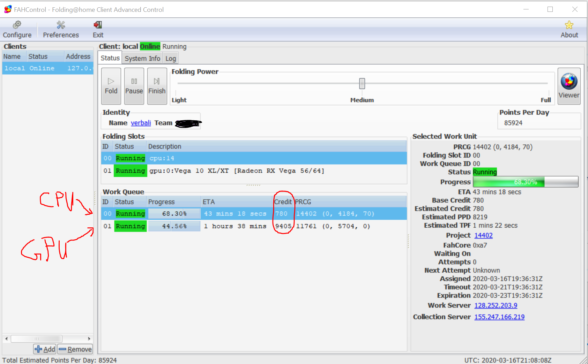Open project 14402 link
The image size is (588, 364).
pos(483,235)
